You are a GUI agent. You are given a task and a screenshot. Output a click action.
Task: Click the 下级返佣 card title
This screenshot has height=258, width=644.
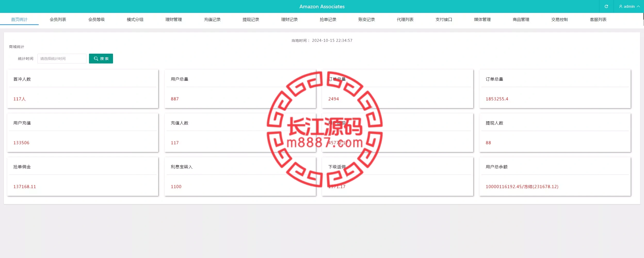point(337,167)
